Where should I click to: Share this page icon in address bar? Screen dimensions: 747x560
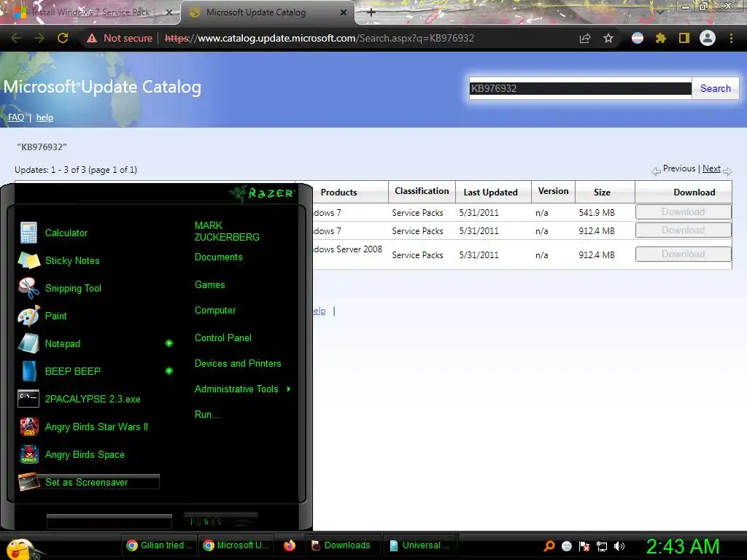tap(585, 38)
